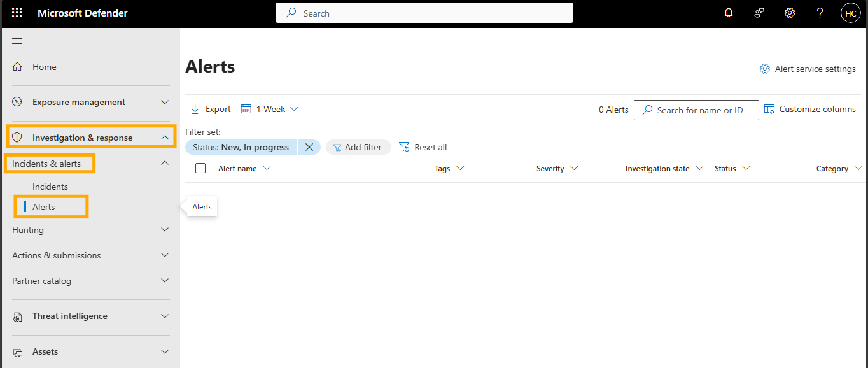
Task: Collapse the Incidents & alerts chevron
Action: point(165,164)
